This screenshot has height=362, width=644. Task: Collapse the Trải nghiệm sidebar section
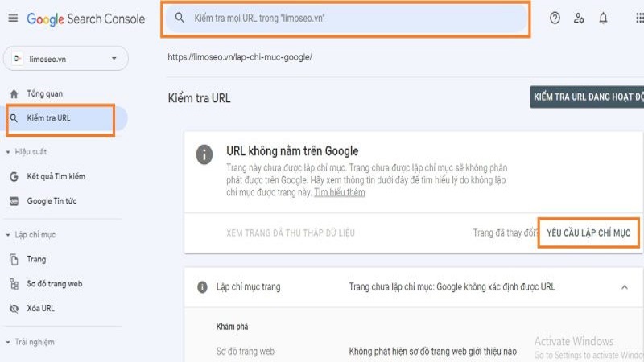[8, 342]
